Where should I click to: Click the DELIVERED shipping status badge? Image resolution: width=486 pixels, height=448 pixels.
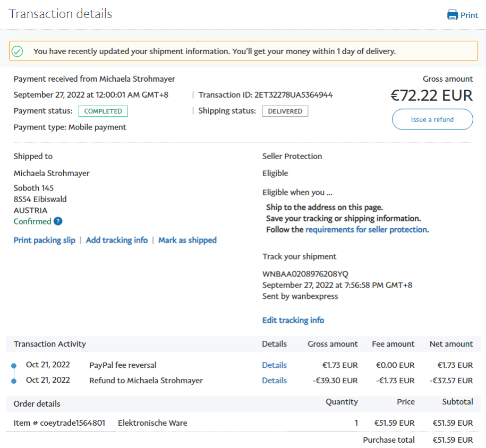[x=285, y=111]
